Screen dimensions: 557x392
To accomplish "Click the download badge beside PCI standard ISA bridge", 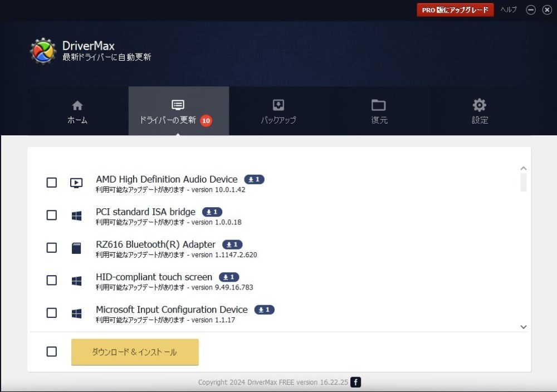I will click(212, 212).
